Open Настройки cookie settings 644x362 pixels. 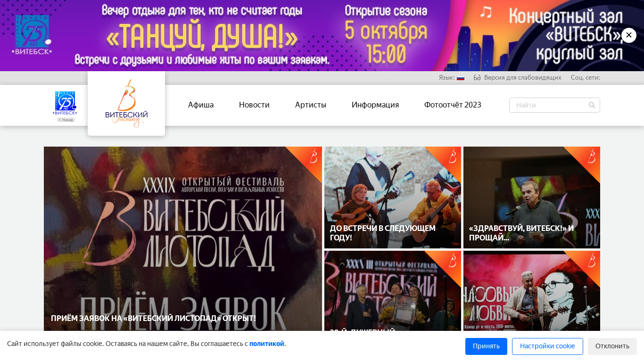coord(547,346)
